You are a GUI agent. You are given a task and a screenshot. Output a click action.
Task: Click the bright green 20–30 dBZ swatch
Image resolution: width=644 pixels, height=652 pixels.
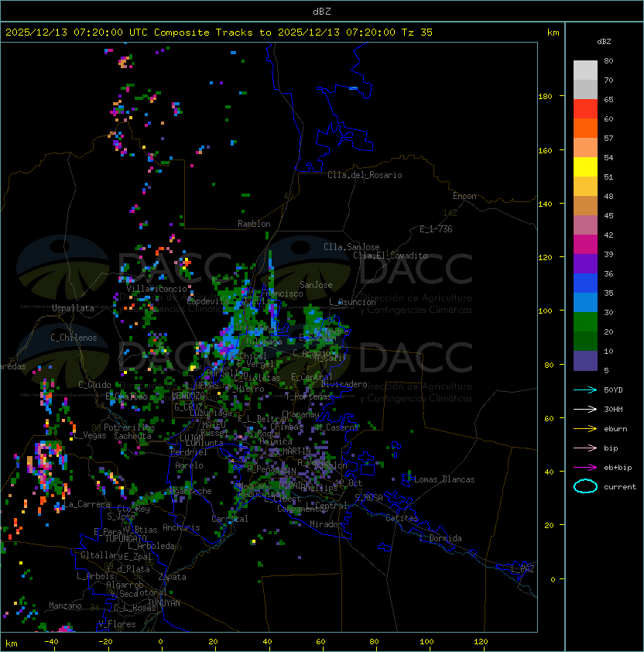585,322
